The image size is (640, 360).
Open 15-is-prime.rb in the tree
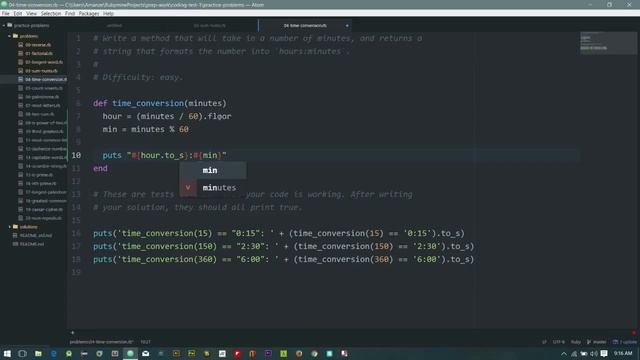(x=39, y=175)
